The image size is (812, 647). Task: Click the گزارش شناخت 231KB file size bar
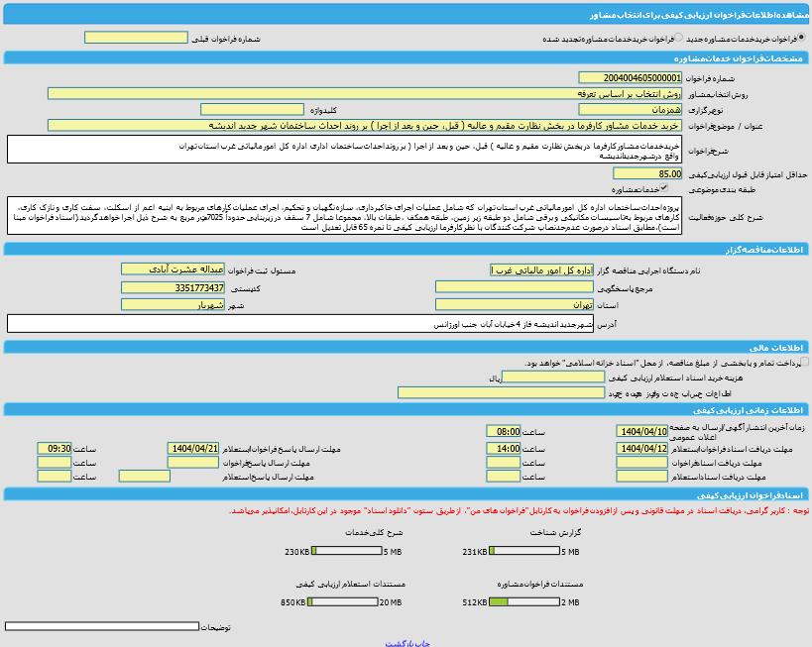[x=524, y=551]
